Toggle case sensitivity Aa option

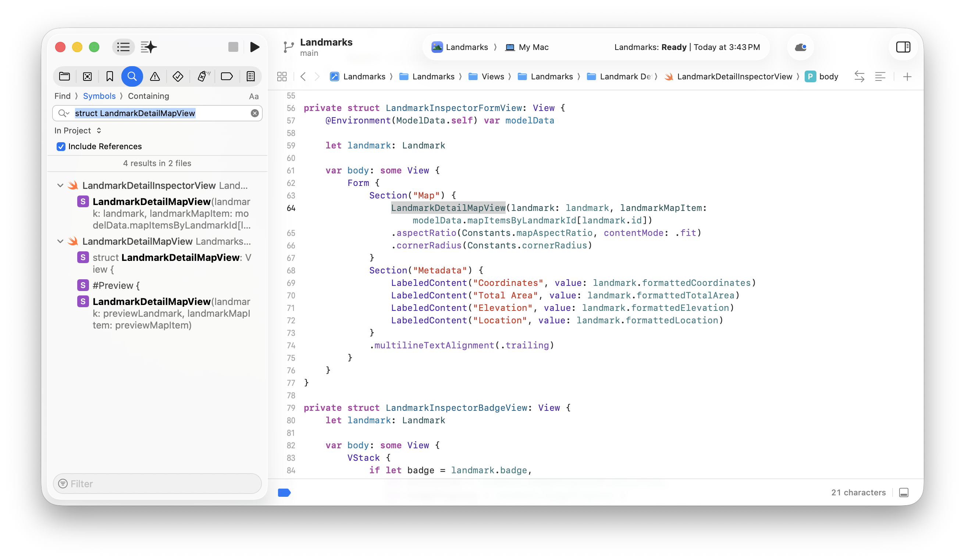pos(254,96)
